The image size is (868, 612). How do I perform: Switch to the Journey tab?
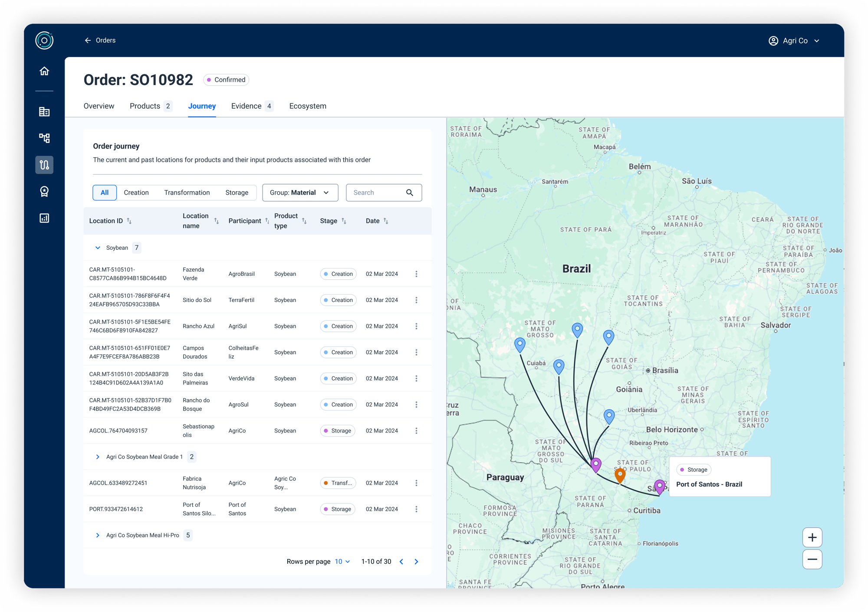tap(202, 106)
